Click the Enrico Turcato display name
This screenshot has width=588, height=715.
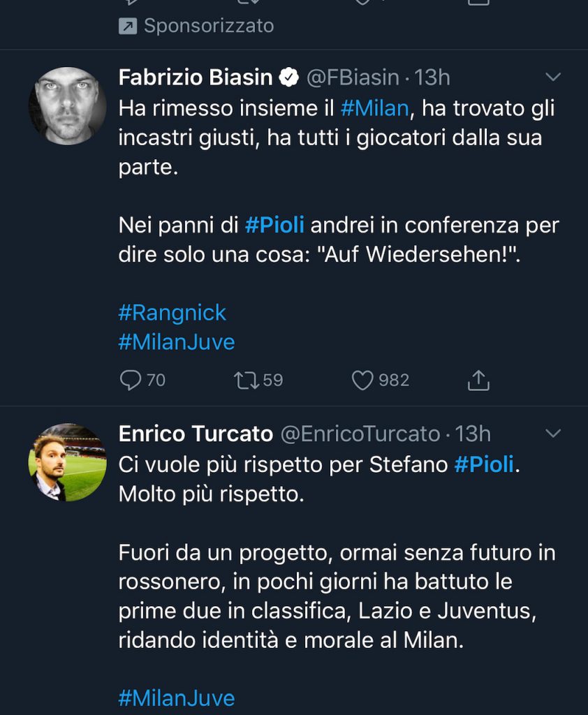[196, 434]
